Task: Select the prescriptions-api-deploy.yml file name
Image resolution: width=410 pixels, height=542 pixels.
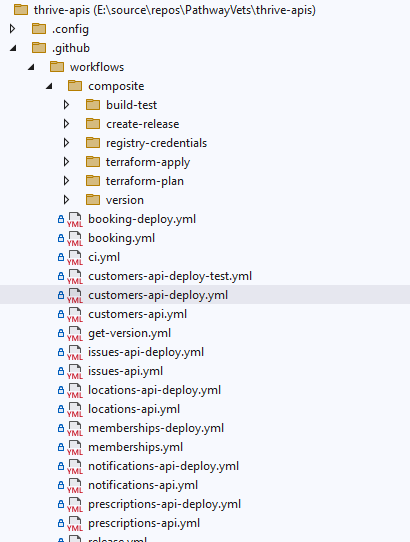Action: [165, 504]
